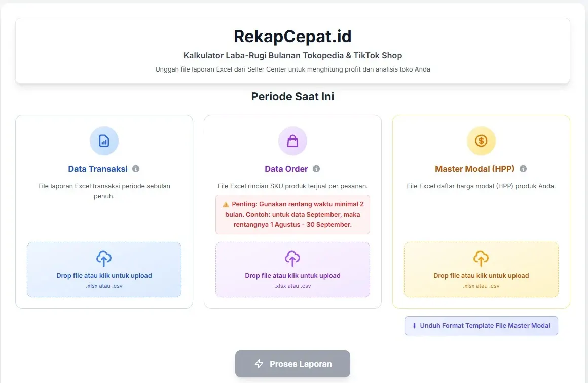Click Unduh Format Template File Master Modal
Screen dimensions: 588x383
[x=481, y=325]
